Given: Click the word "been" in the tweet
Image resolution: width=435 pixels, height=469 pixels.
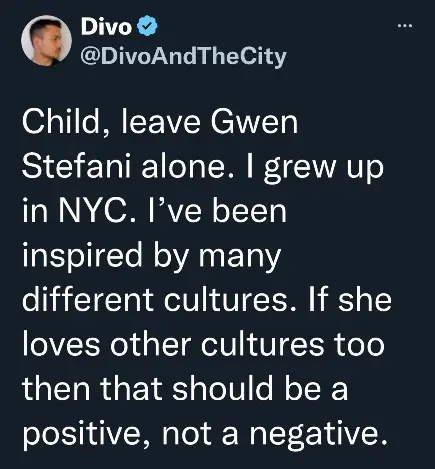Looking at the screenshot, I should (x=249, y=211).
